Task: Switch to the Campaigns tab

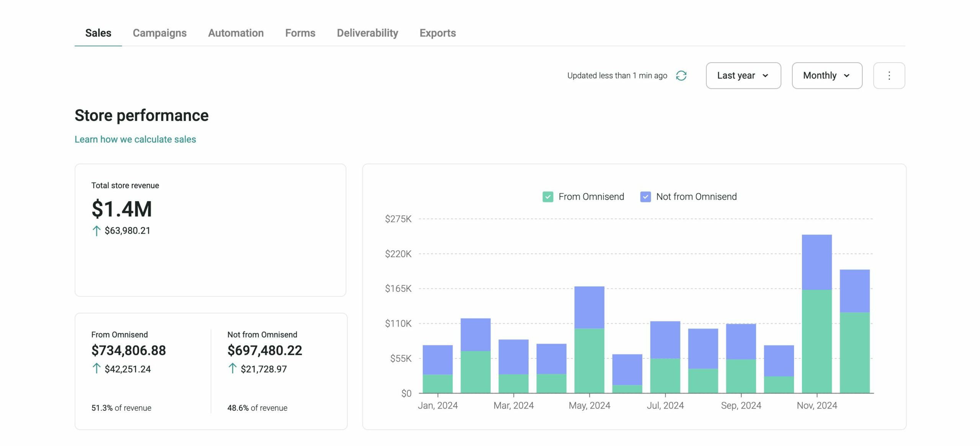Action: (160, 33)
